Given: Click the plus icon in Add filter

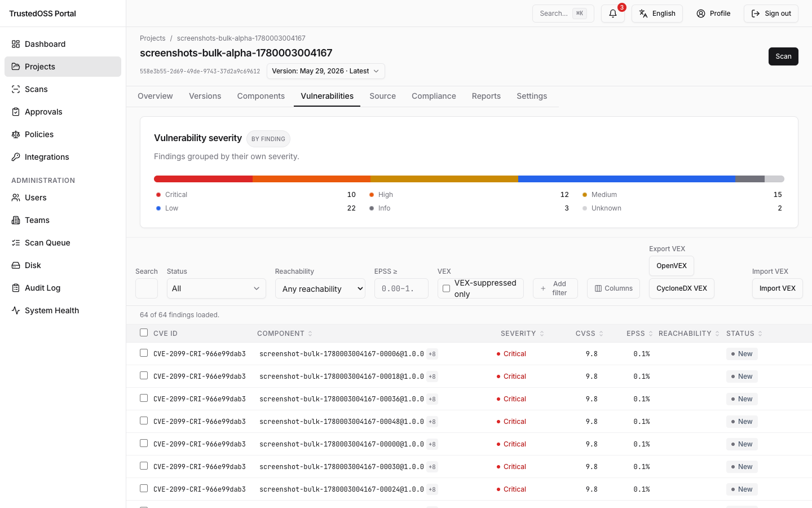Looking at the screenshot, I should 543,288.
